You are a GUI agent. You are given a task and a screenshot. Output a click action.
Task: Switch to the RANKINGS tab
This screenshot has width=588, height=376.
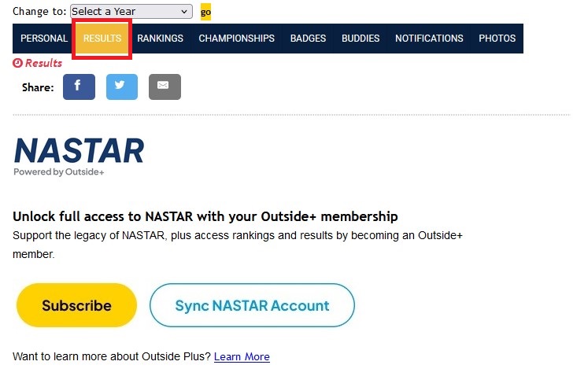click(x=160, y=39)
